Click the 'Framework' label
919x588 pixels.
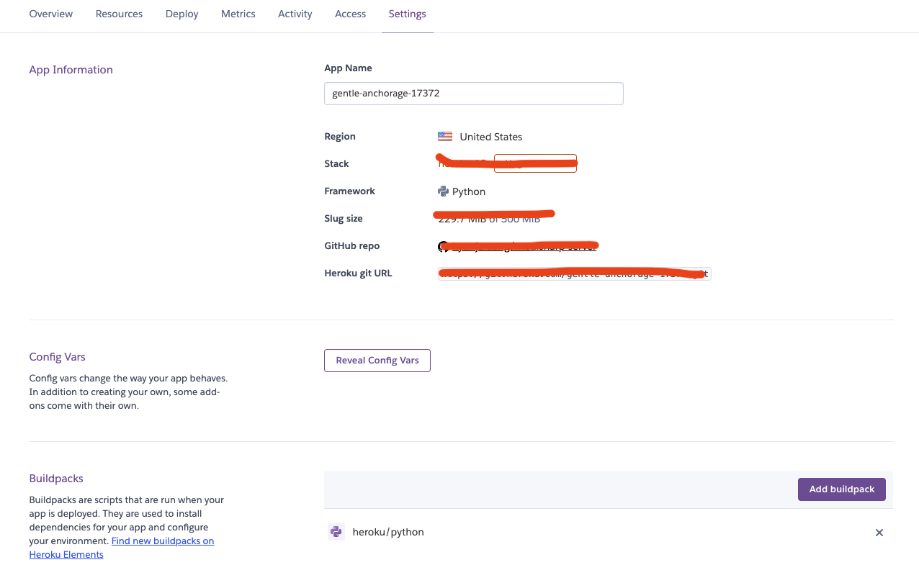click(349, 191)
